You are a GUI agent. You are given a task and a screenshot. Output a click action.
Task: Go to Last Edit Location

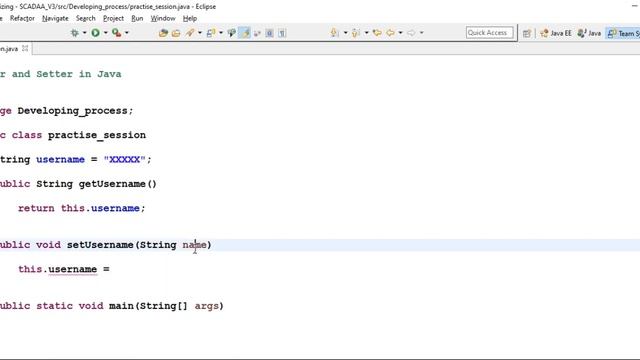377,33
